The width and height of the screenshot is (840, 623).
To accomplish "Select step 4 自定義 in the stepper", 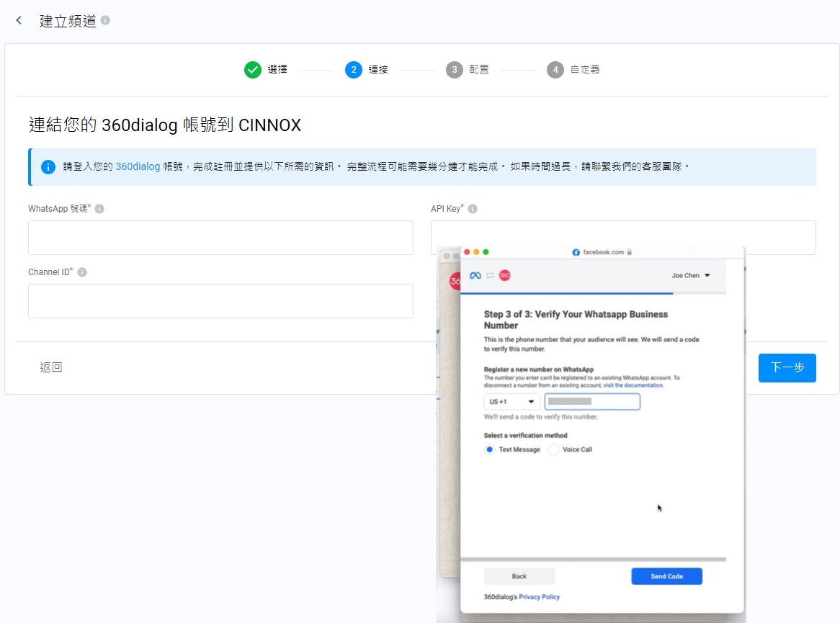I will coord(555,70).
